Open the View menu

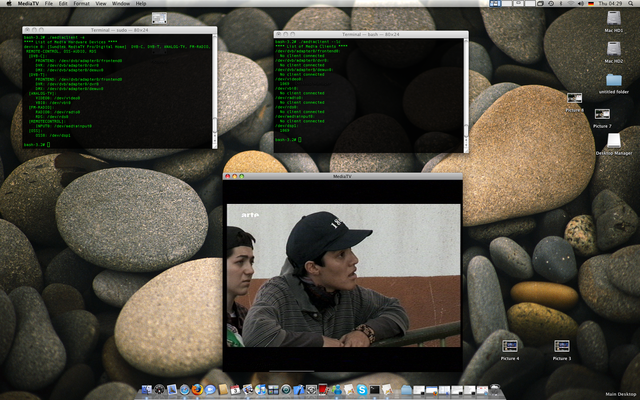tap(100, 3)
